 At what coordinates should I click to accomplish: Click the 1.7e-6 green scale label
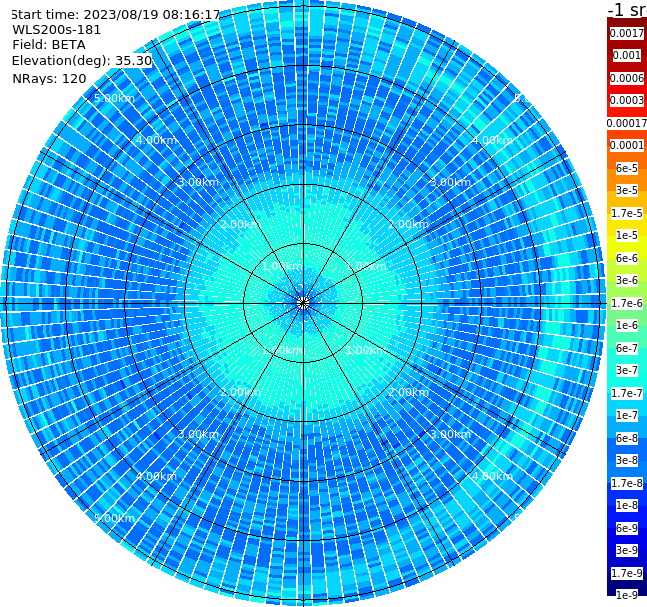(x=627, y=303)
